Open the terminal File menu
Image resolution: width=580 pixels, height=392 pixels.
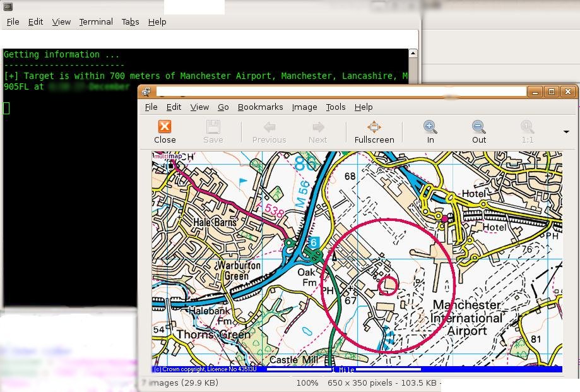13,22
